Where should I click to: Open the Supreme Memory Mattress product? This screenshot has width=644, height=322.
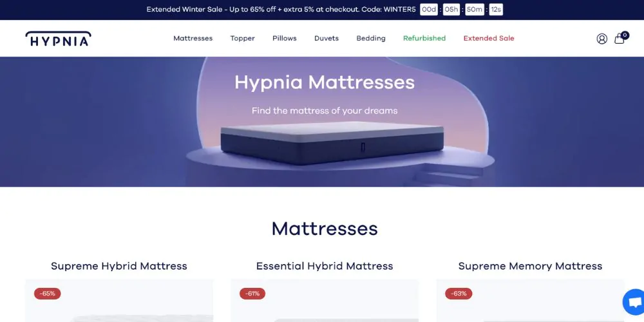pos(530,266)
